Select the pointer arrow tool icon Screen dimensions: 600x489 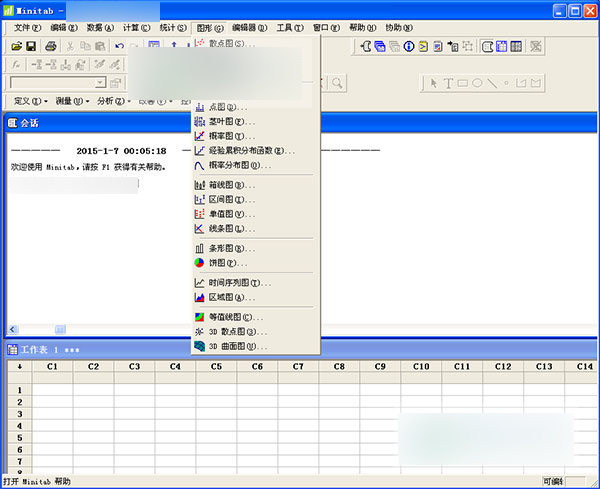(x=434, y=83)
